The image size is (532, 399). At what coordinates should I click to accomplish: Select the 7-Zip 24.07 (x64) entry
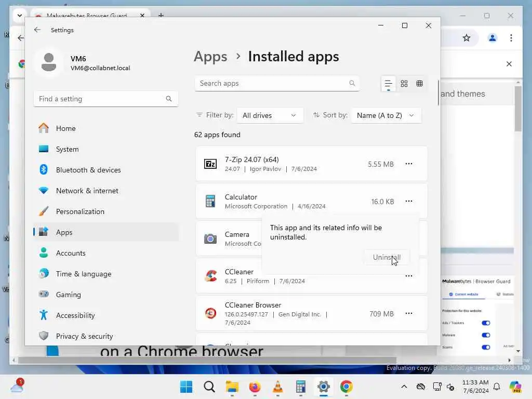[x=312, y=164]
